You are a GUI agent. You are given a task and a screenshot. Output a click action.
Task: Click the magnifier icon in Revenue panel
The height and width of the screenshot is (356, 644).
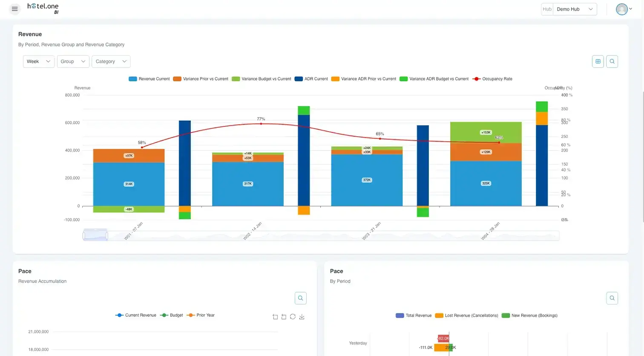point(612,61)
